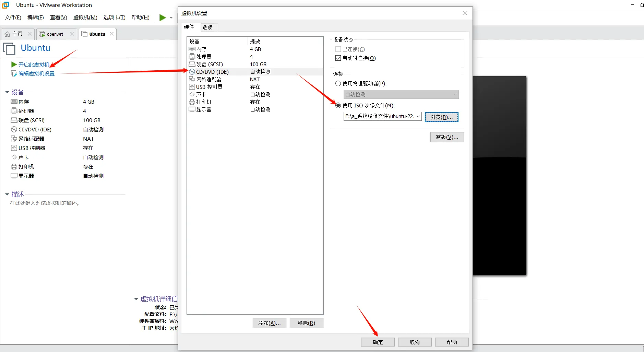Select the 使用 ISO 映像文件 radio button
The height and width of the screenshot is (352, 644).
click(x=338, y=105)
